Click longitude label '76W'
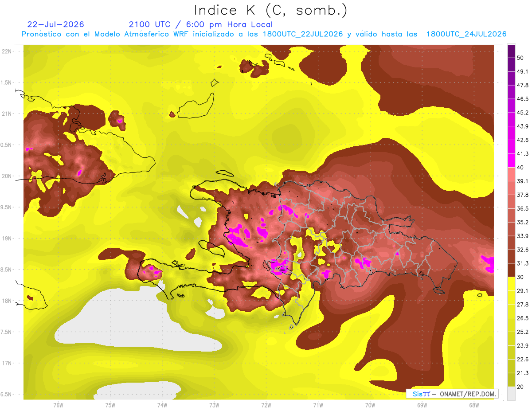The image size is (532, 411). pos(58,405)
